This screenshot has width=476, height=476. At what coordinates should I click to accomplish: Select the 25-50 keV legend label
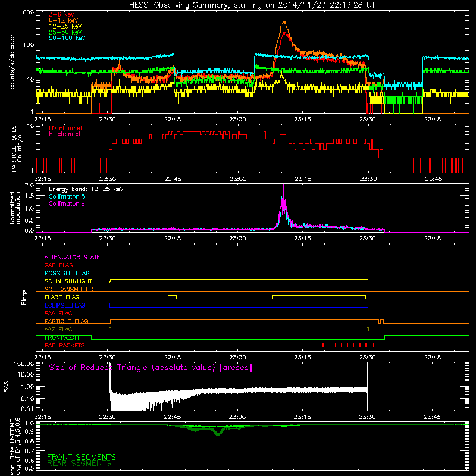point(65,32)
